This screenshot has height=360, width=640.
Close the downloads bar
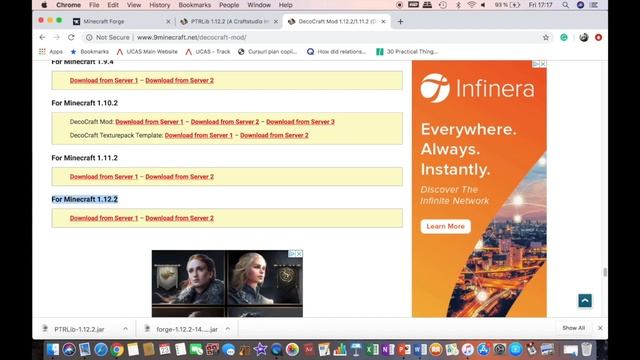click(600, 328)
